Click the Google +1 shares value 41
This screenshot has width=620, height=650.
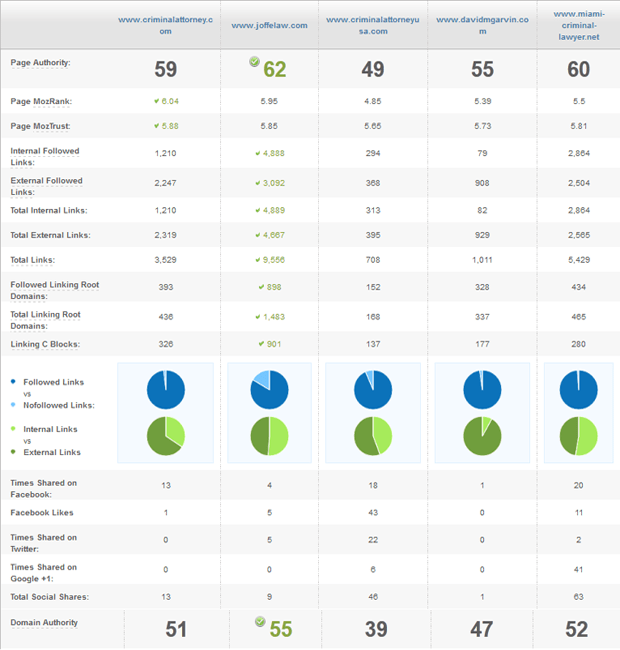tap(579, 570)
